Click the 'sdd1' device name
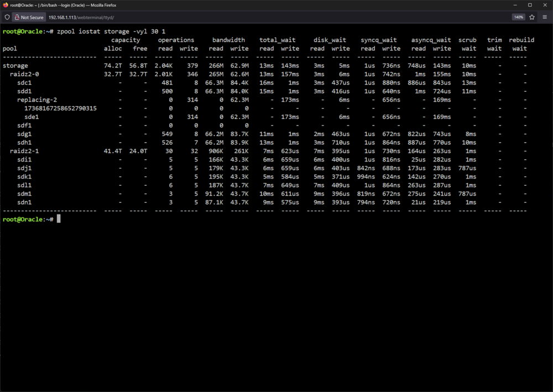This screenshot has height=392, width=553. 24,91
